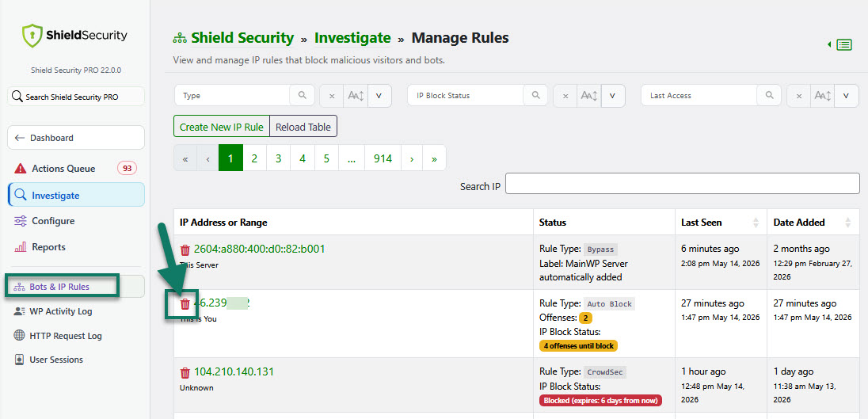Go to page 4
The image size is (868, 419).
[303, 158]
